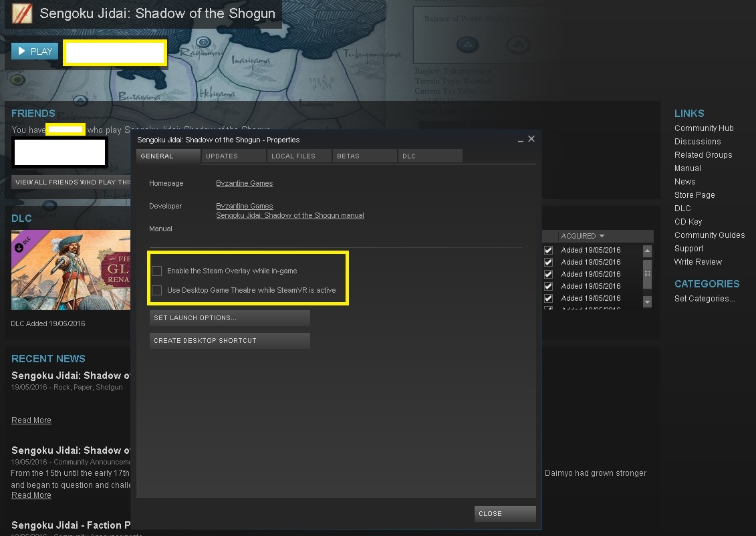This screenshot has width=756, height=536.
Task: Uncheck the second DLC row checkbox
Action: (x=548, y=262)
